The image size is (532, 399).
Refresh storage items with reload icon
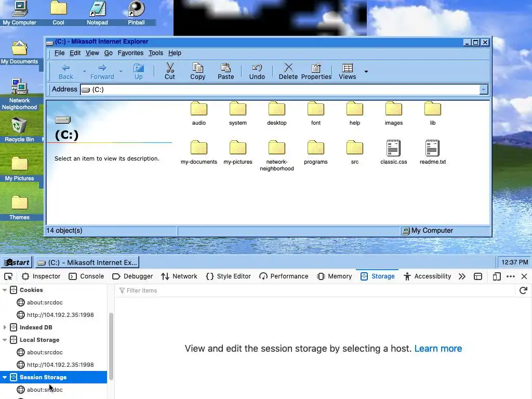point(523,290)
